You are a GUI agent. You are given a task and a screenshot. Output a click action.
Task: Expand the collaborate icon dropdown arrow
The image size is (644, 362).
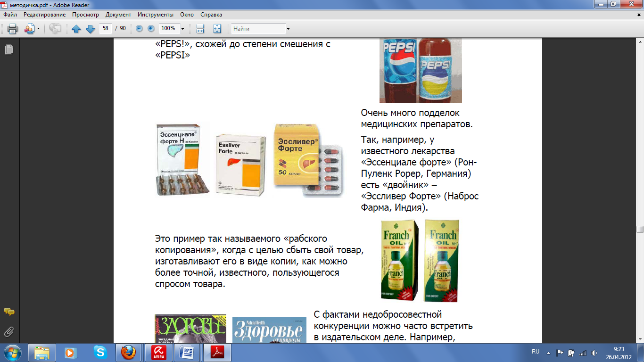tap(39, 29)
